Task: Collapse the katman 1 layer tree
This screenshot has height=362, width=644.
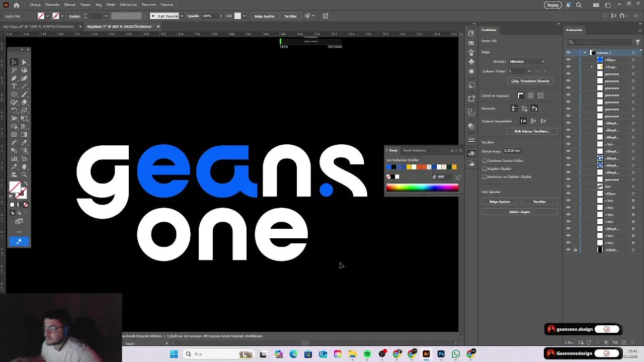Action: [x=585, y=53]
